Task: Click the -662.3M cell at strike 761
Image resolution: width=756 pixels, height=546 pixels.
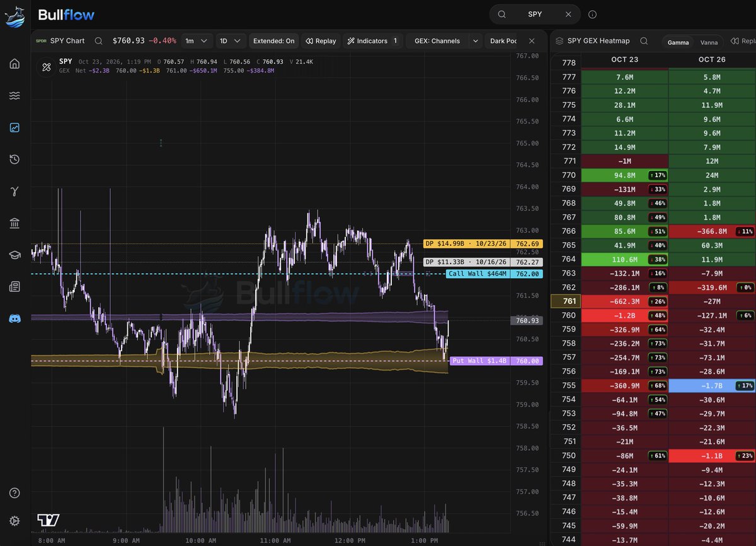Action: coord(624,301)
